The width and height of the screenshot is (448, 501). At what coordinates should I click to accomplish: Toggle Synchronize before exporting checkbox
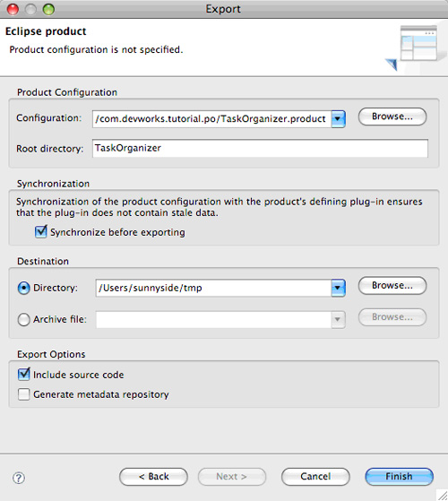[x=41, y=231]
